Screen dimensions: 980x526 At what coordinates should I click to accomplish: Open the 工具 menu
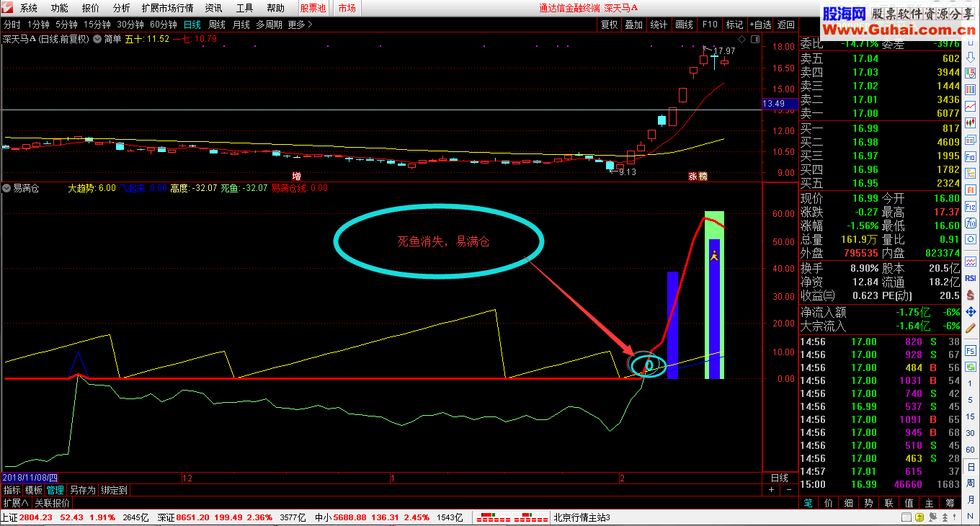[245, 8]
